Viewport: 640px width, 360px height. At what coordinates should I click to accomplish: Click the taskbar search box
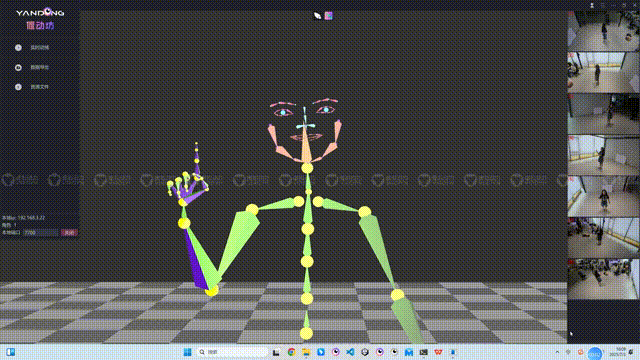233,352
